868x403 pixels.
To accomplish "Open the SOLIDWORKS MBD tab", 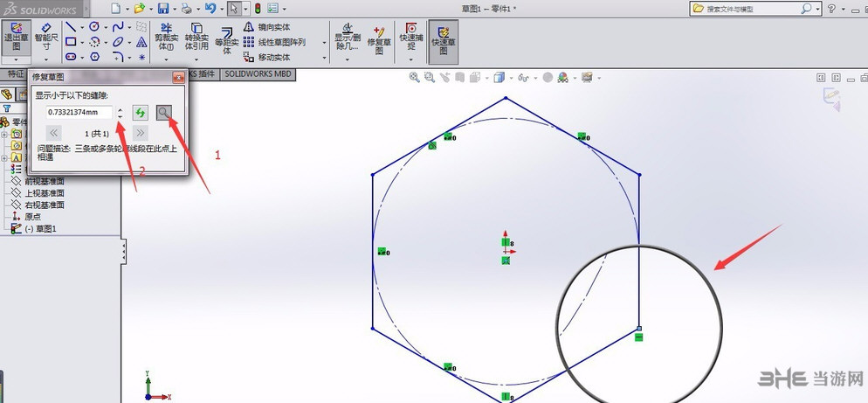I will pyautogui.click(x=258, y=73).
